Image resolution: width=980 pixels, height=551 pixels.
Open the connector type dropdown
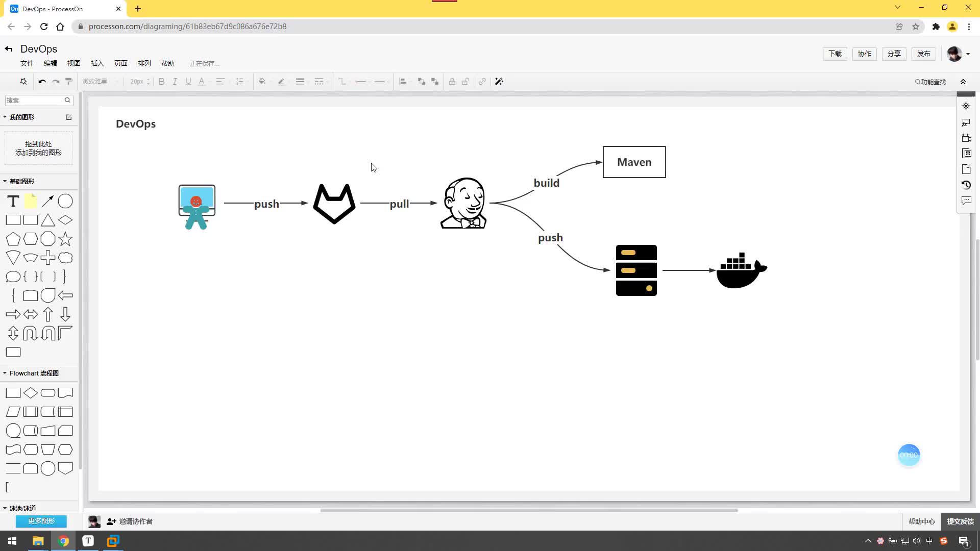[342, 82]
